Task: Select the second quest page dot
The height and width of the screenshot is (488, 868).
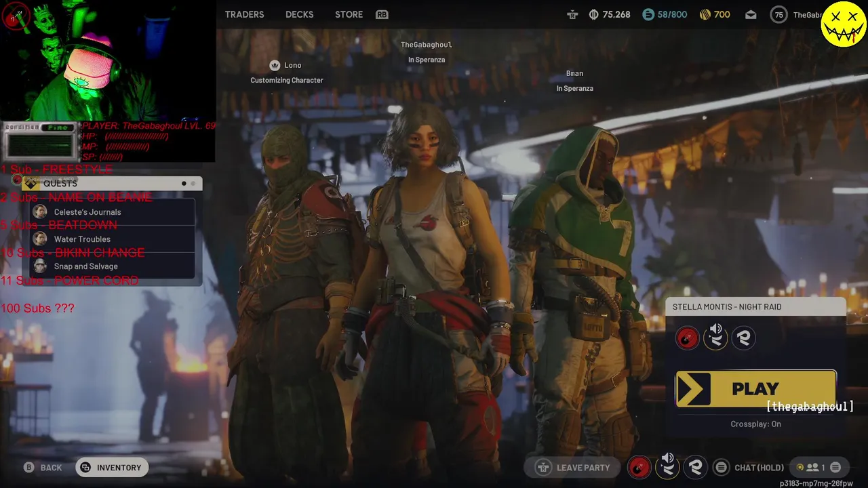Action: 193,184
